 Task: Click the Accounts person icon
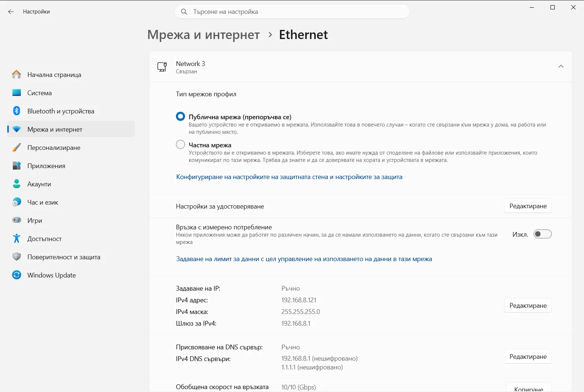[x=16, y=184]
